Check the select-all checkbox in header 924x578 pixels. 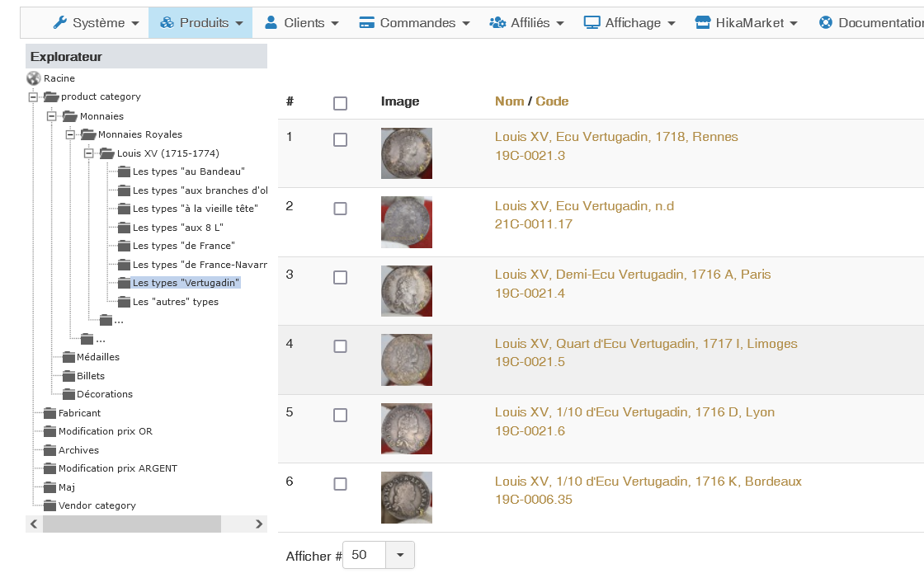click(340, 103)
